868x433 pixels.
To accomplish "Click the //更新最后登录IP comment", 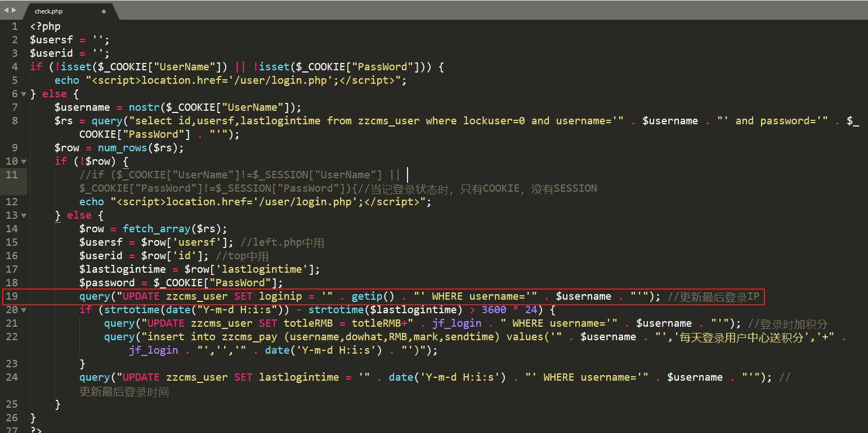I will (713, 296).
